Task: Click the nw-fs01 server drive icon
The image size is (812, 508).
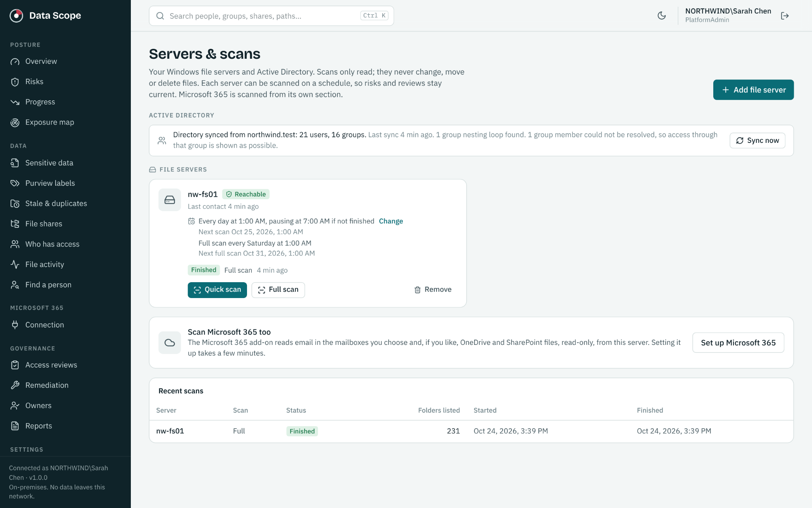Action: 170,200
